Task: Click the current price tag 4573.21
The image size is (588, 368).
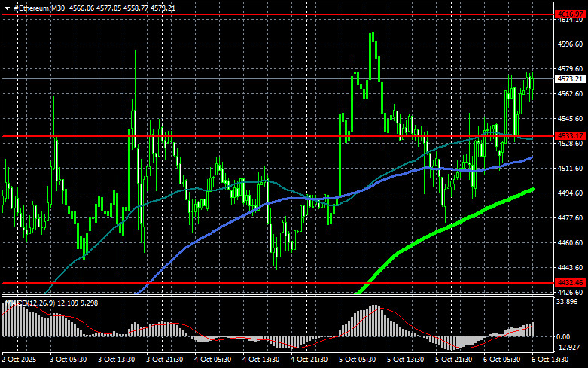Action: pyautogui.click(x=570, y=78)
